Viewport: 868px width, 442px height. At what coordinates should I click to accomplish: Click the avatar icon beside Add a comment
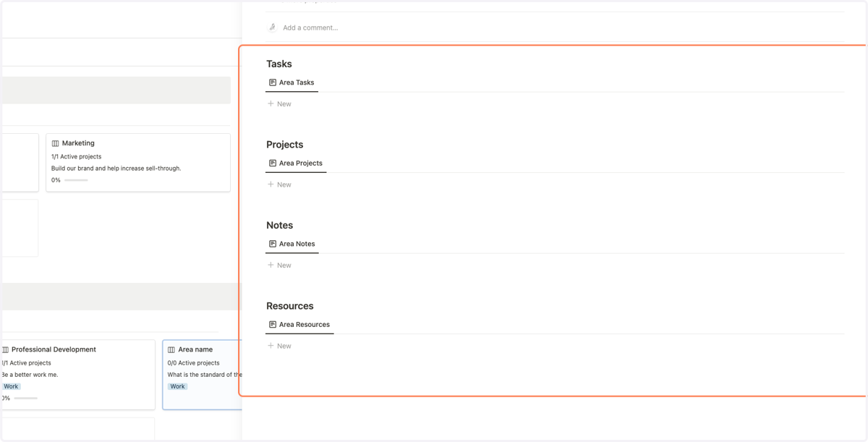coord(272,27)
